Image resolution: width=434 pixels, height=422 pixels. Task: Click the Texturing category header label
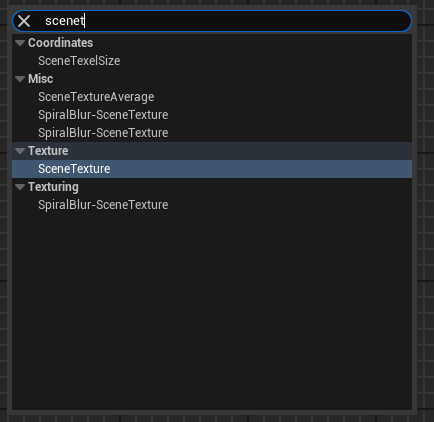[x=53, y=187]
